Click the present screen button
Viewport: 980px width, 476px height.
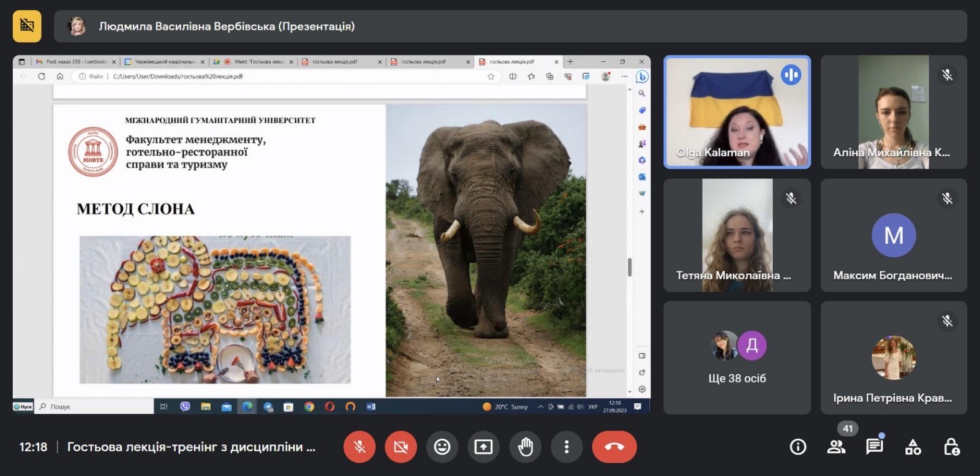[x=483, y=447]
